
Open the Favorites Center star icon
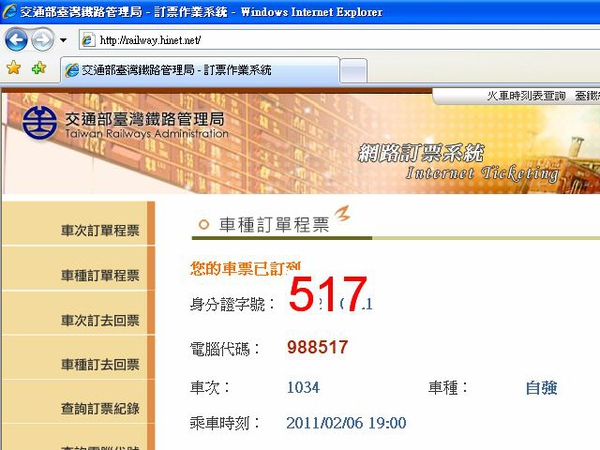coord(14,68)
